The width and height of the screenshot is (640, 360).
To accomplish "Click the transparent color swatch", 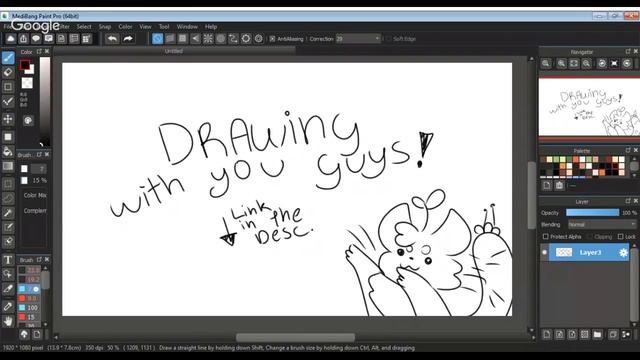I will (x=27, y=83).
